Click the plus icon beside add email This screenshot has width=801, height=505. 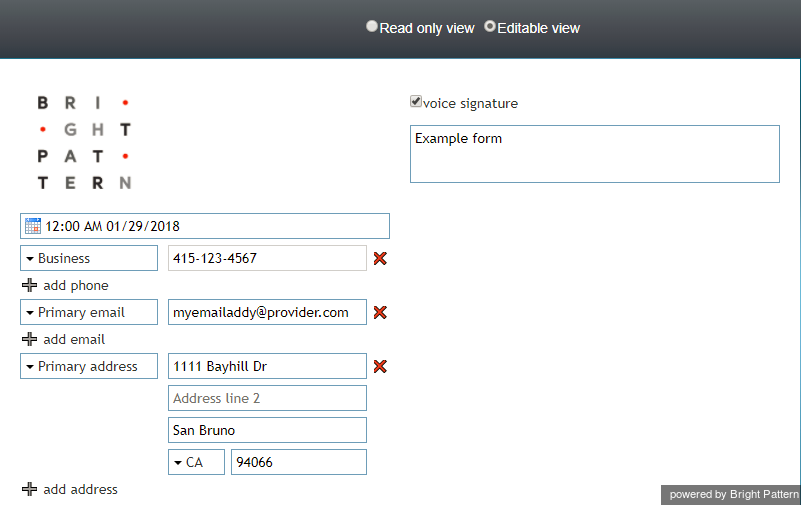click(x=30, y=339)
